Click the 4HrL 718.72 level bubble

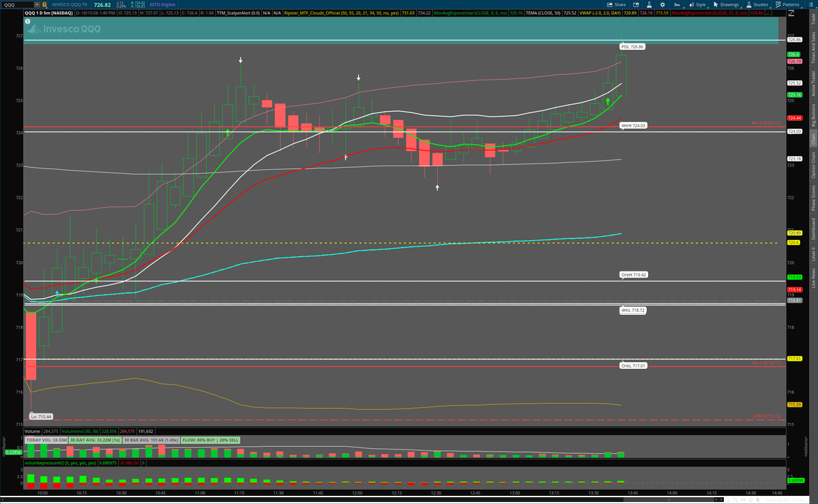(x=633, y=310)
